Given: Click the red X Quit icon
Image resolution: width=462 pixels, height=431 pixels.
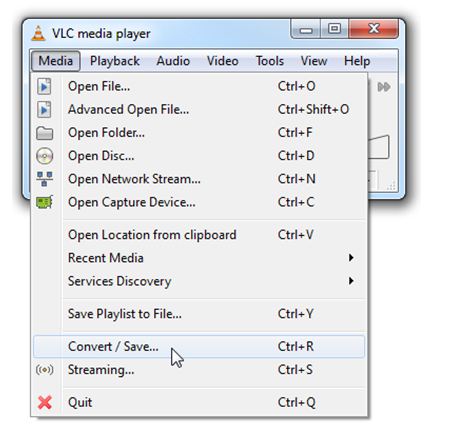Looking at the screenshot, I should (45, 402).
